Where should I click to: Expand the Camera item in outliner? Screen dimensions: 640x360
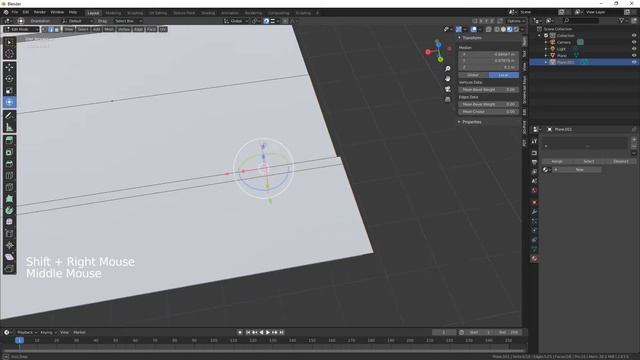(546, 42)
